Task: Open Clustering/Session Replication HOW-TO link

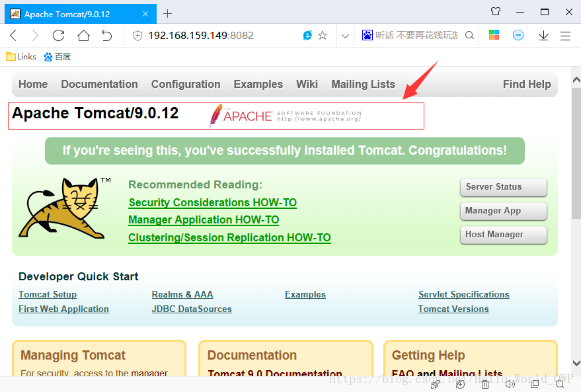Action: click(x=229, y=237)
